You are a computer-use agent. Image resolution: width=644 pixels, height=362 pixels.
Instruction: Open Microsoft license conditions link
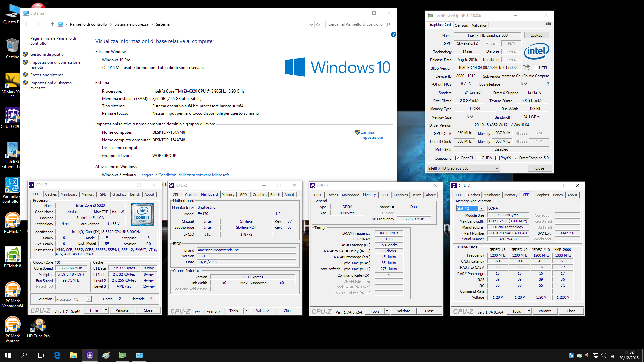184,175
